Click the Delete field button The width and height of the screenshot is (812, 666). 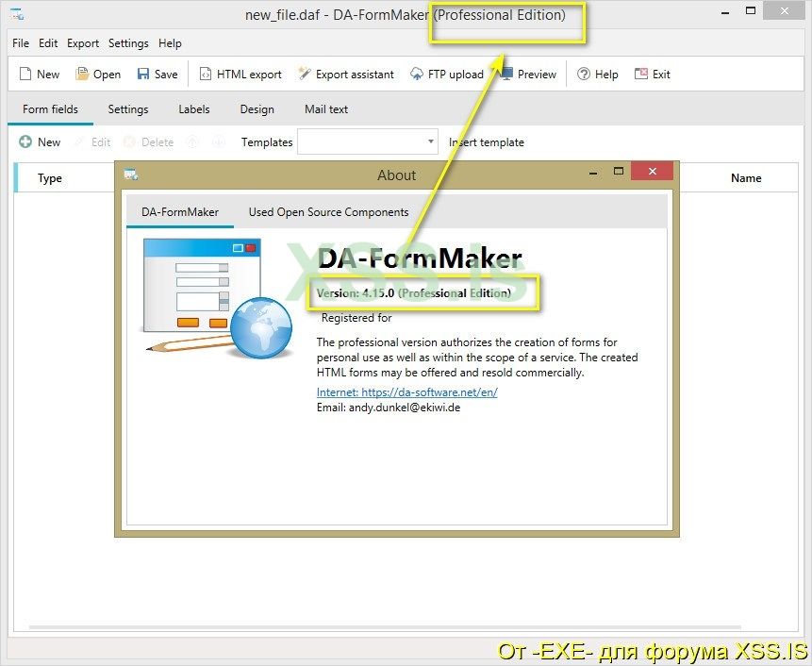(149, 142)
